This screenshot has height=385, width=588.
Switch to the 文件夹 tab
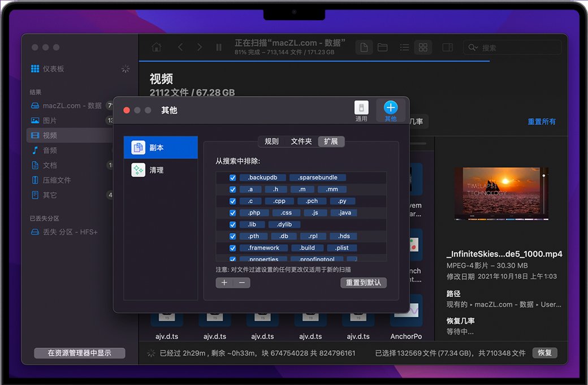pos(301,141)
